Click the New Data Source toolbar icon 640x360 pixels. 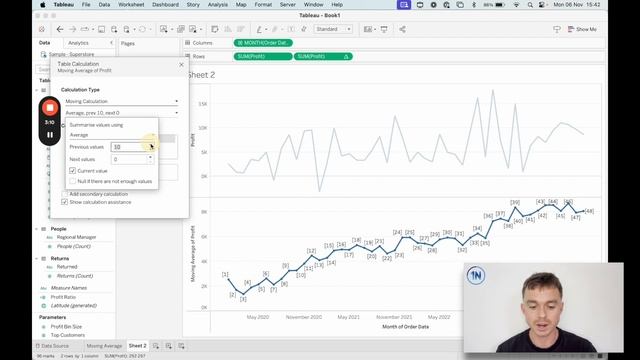coord(114,29)
